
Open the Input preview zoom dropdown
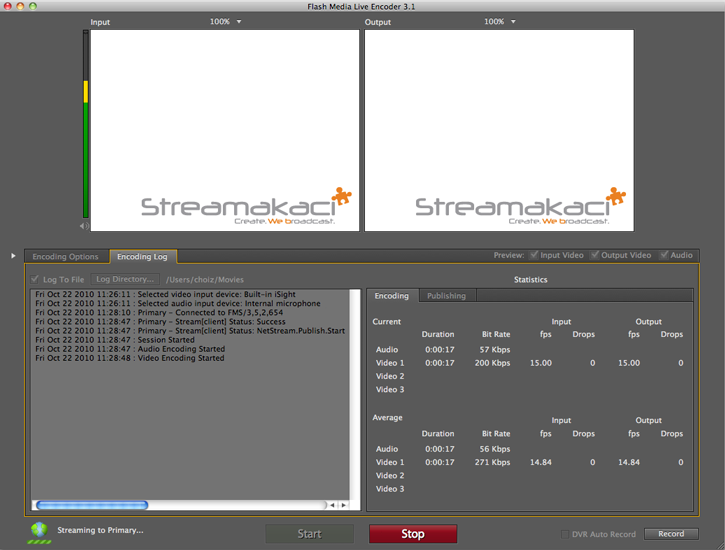[x=239, y=21]
